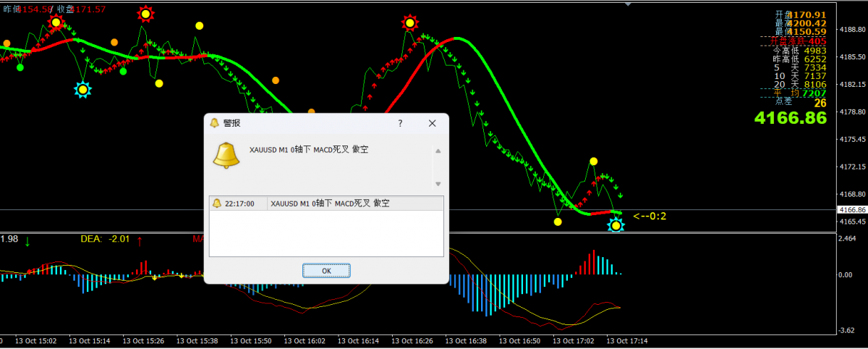Click the 平均 7207 average value
Screen dimensions: 868x349
tap(814, 93)
